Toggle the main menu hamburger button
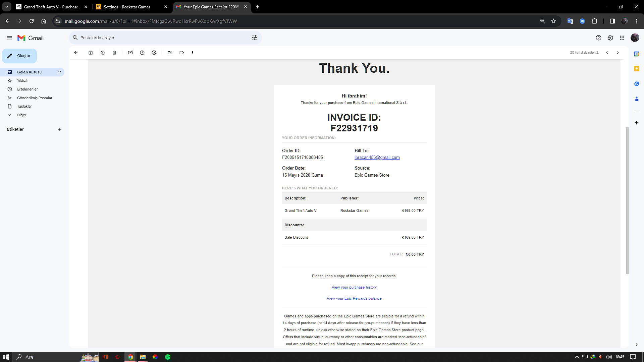The height and width of the screenshot is (362, 644). point(9,38)
